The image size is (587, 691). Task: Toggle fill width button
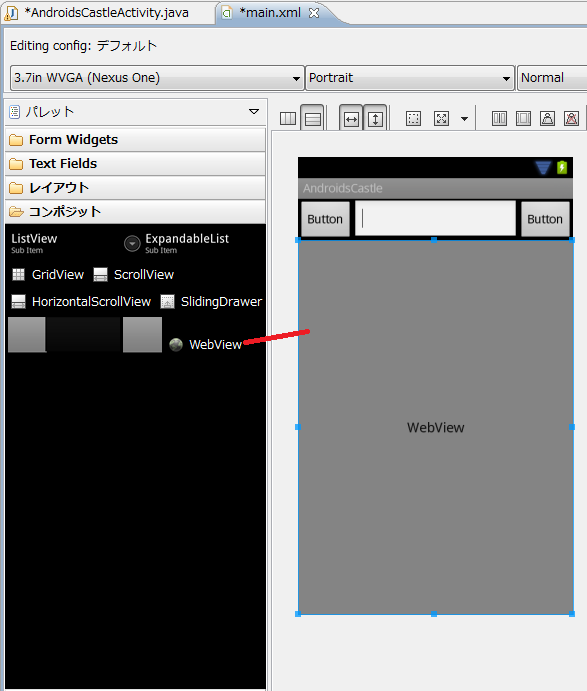click(x=351, y=119)
